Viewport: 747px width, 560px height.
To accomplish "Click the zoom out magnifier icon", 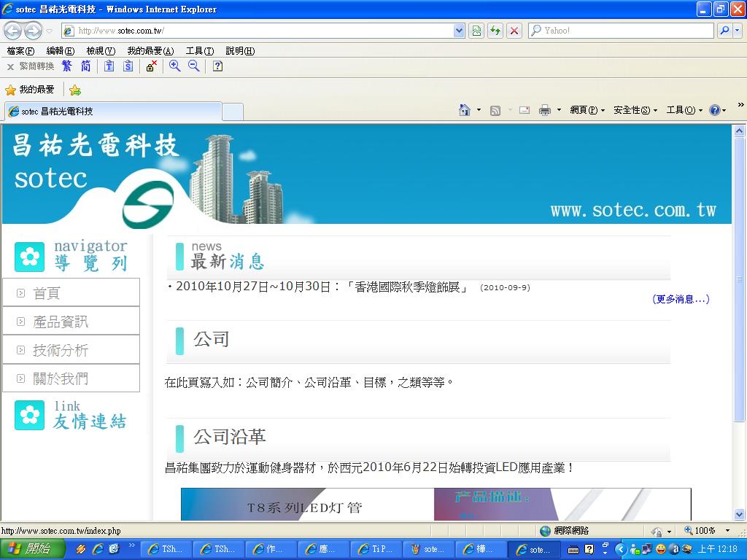I will tap(194, 66).
